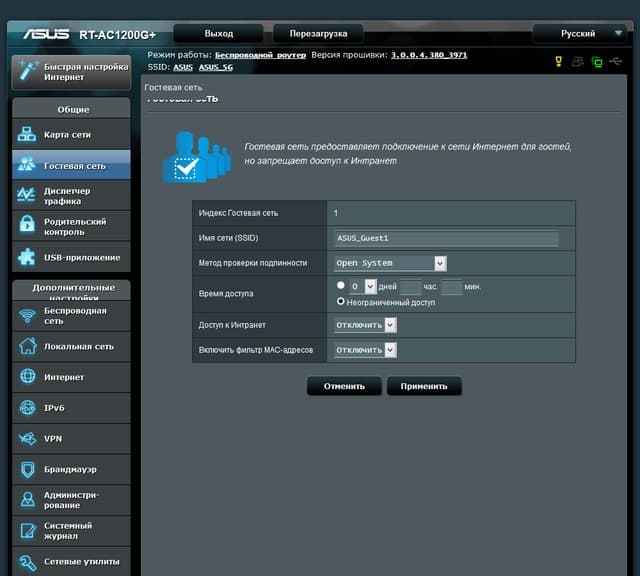This screenshot has width=640, height=576.
Task: Open Доступ к Интранет dropdown
Action: (365, 325)
